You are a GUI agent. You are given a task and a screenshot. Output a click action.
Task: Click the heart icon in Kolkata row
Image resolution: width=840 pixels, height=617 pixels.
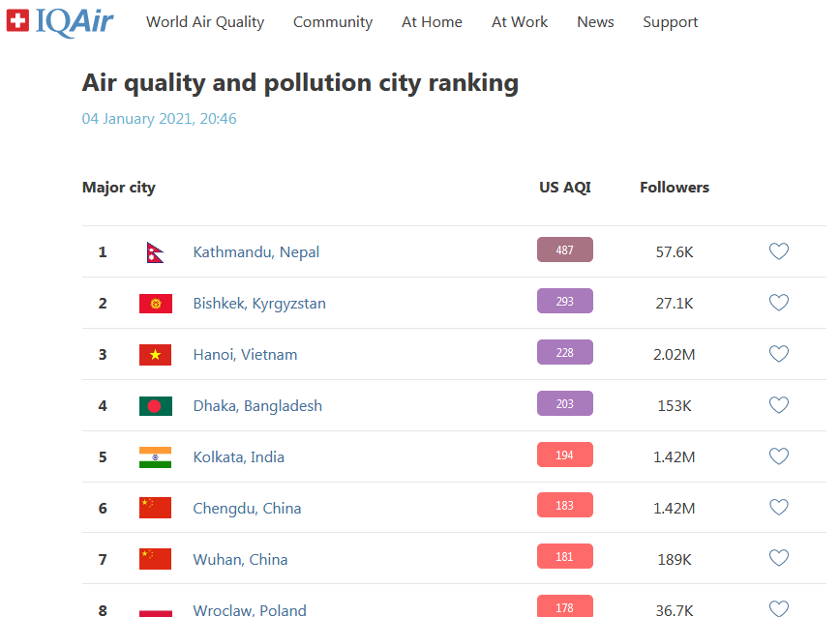click(x=779, y=456)
